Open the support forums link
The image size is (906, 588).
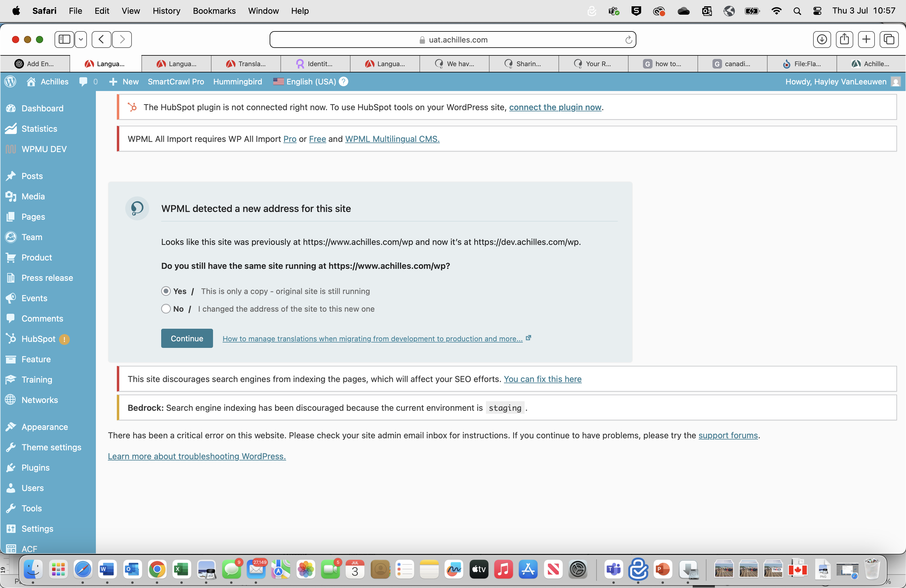728,435
